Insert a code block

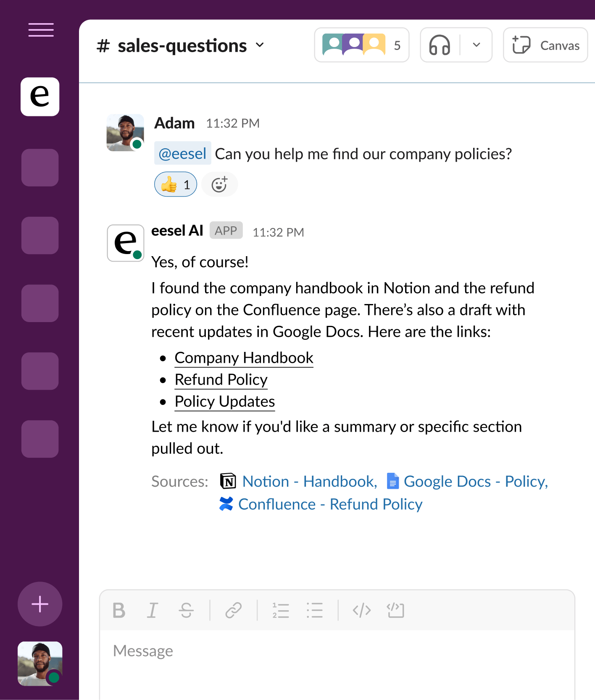tap(395, 610)
